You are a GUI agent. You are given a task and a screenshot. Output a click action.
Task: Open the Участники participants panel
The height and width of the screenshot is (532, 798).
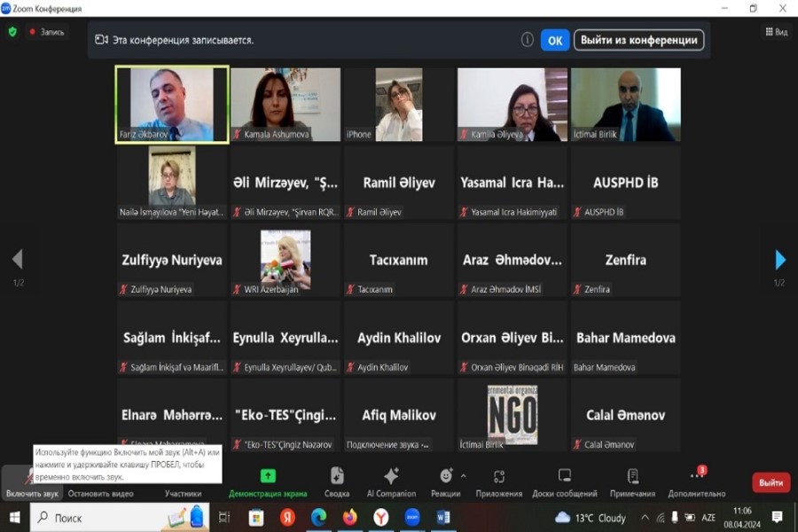184,493
